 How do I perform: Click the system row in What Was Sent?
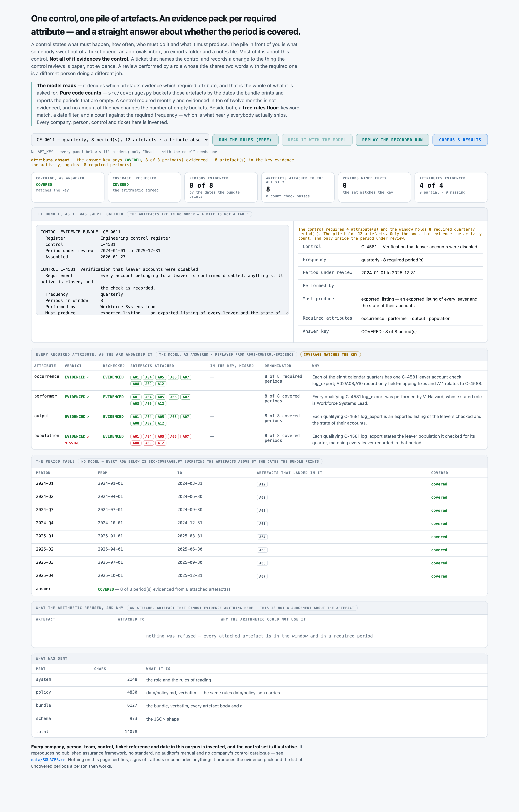[259, 680]
